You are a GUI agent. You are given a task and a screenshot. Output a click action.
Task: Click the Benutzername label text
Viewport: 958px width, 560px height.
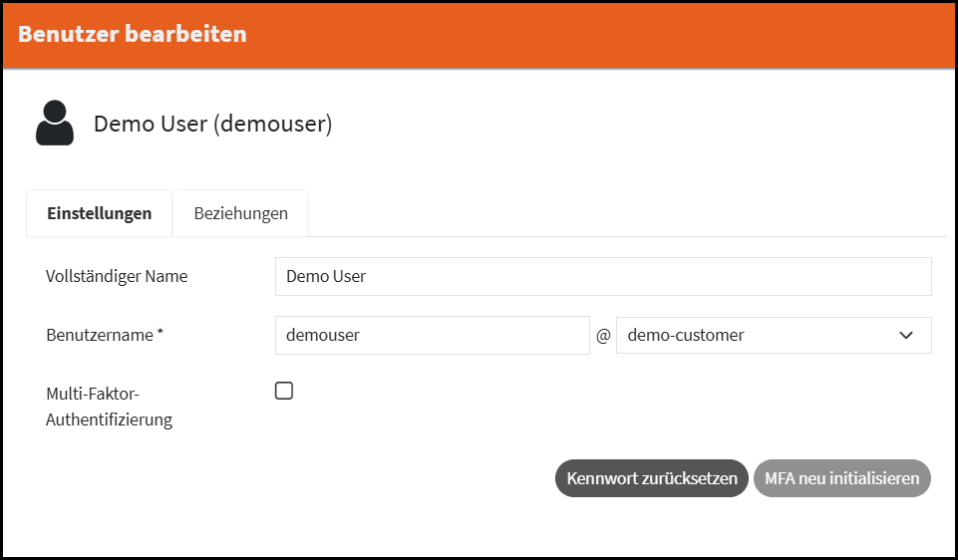pyautogui.click(x=98, y=336)
